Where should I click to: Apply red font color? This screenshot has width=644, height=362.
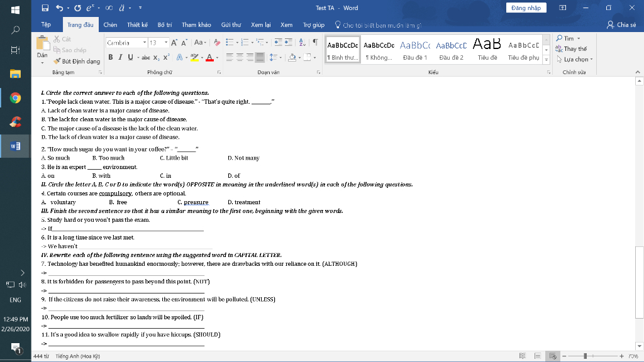(x=210, y=57)
